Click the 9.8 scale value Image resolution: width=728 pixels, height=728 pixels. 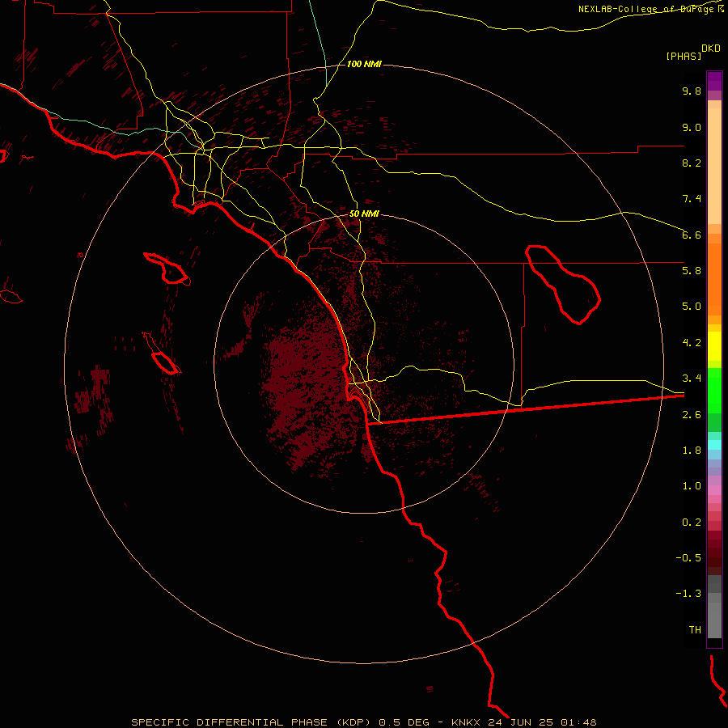click(x=692, y=91)
